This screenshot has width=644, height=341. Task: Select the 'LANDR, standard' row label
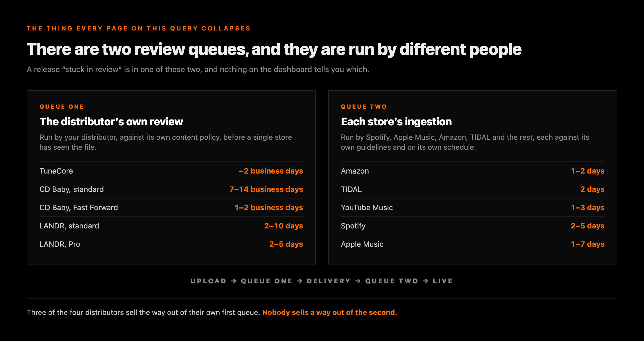(x=69, y=226)
